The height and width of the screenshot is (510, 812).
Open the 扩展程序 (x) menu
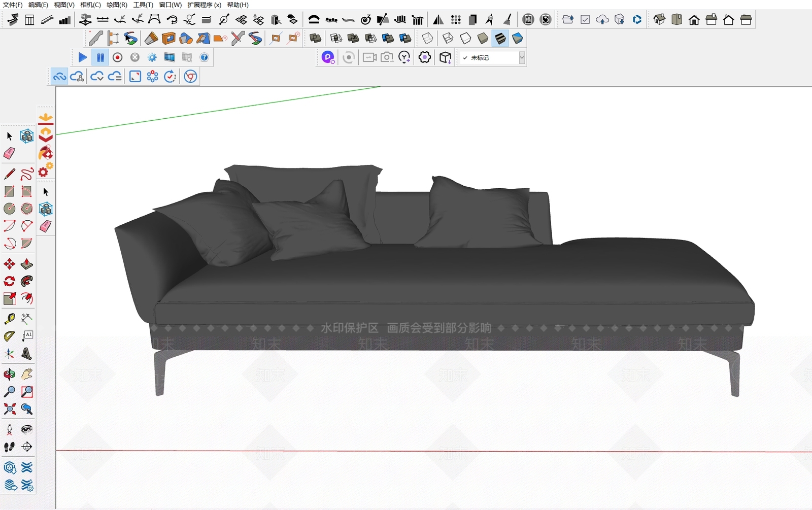204,5
